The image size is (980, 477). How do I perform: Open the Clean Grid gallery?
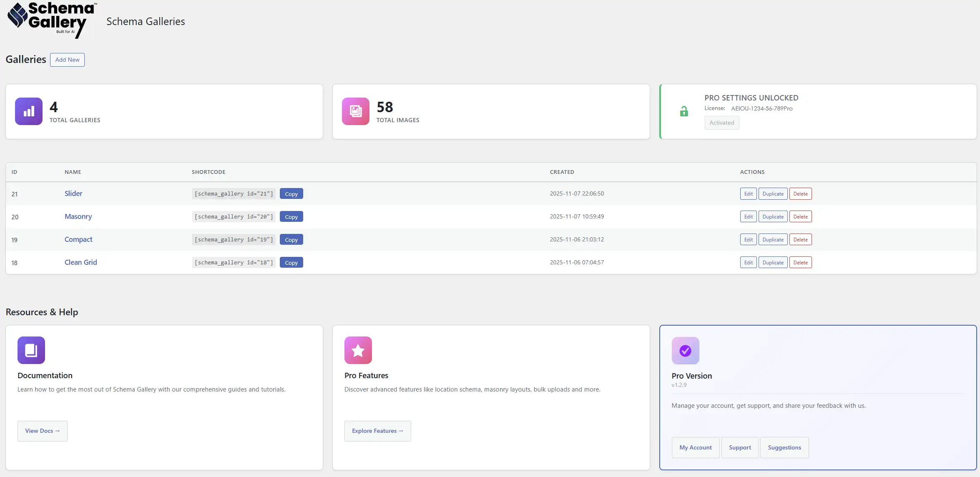tap(80, 262)
